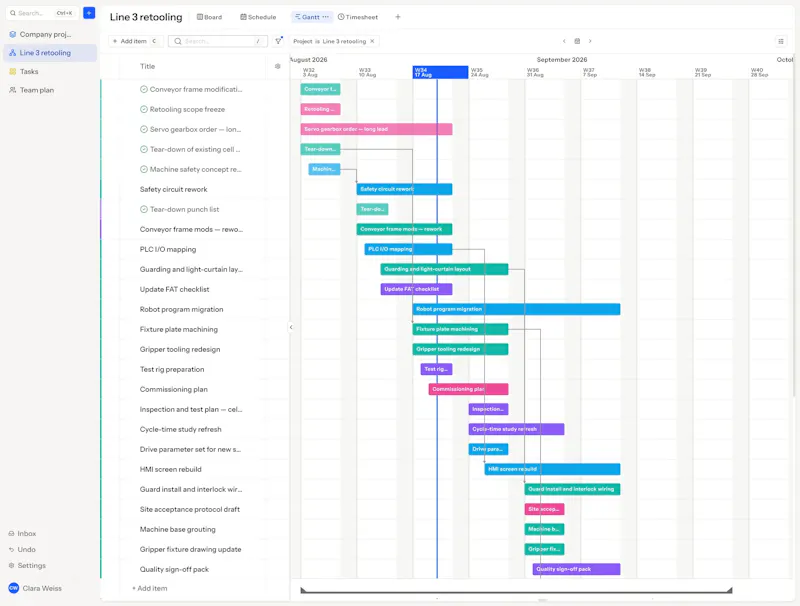Select the Cycle-time study refresh Gantt bar

coord(516,430)
